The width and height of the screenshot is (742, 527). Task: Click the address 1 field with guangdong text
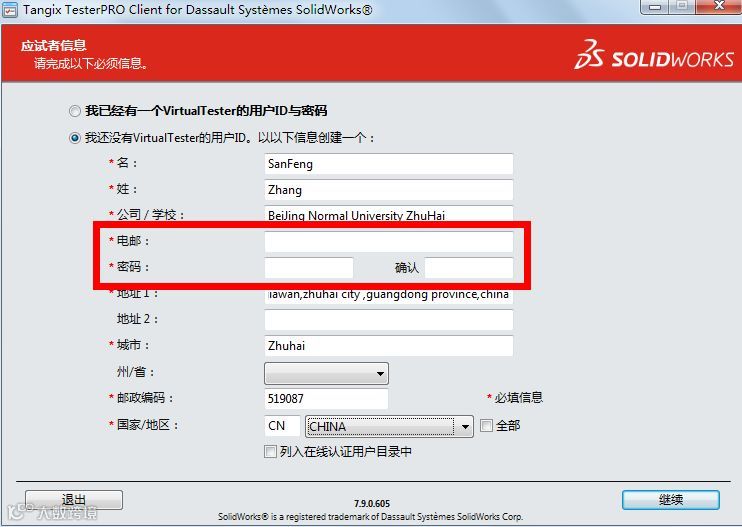click(389, 295)
